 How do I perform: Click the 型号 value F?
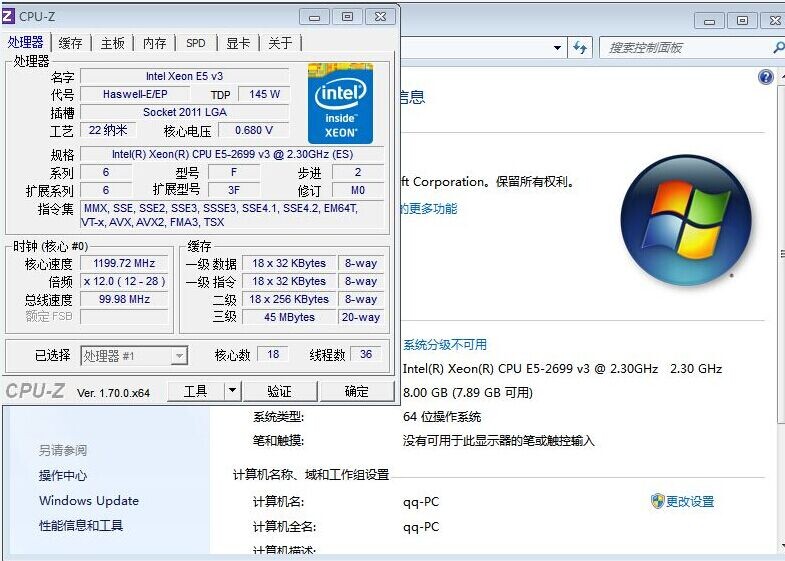point(234,172)
